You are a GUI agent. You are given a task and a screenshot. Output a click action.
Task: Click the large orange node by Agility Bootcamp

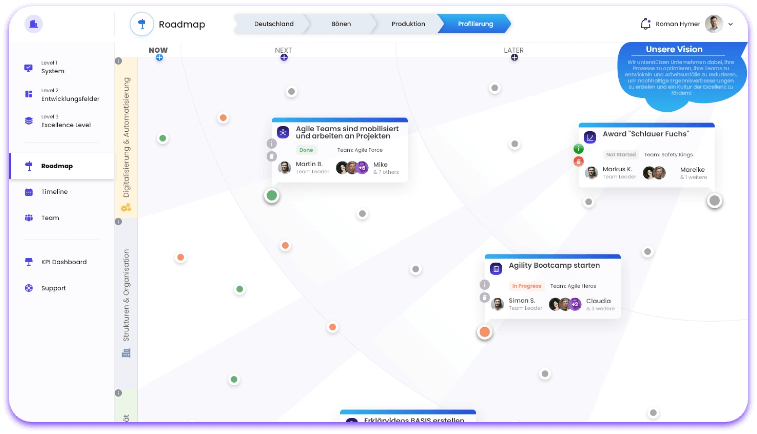click(484, 331)
